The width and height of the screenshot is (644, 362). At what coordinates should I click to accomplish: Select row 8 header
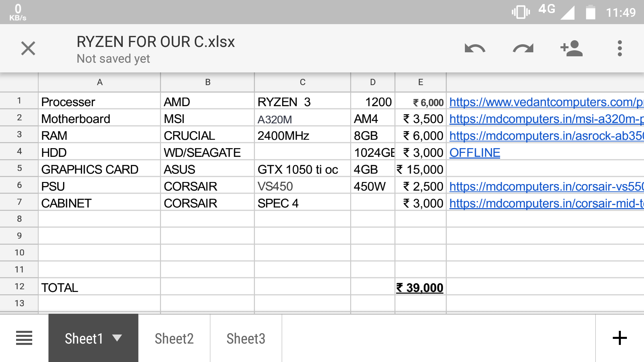[x=19, y=219]
